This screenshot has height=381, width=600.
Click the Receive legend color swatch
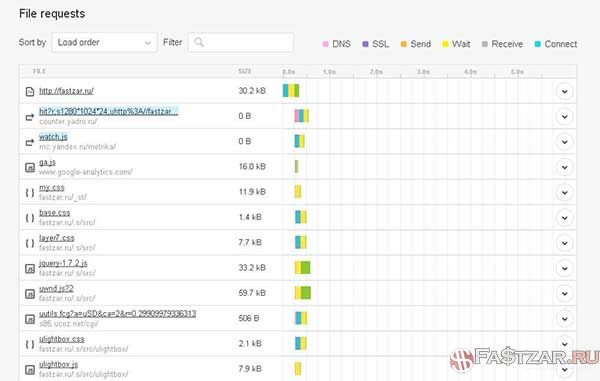coord(484,44)
